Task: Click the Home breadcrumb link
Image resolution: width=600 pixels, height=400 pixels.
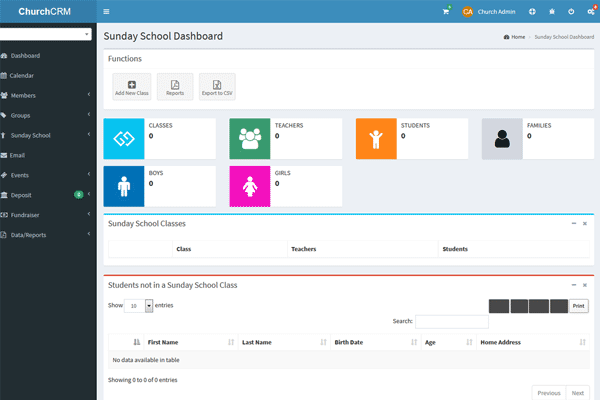Action: [x=516, y=36]
